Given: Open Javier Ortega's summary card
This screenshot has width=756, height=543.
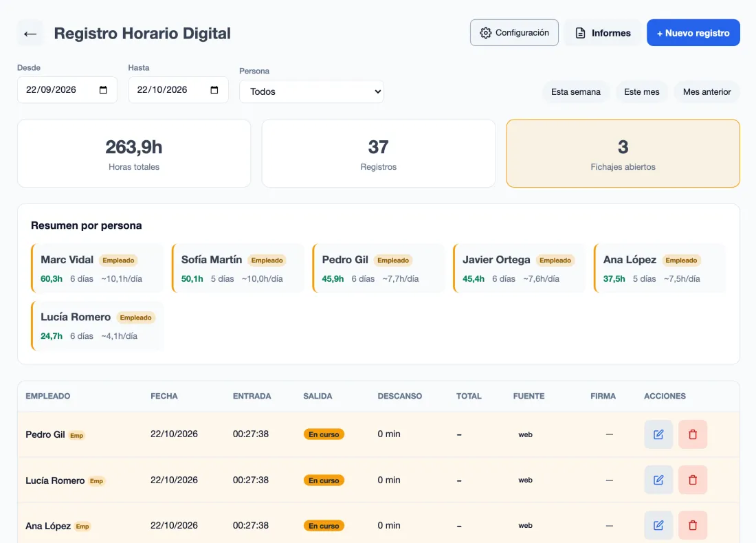Looking at the screenshot, I should tap(520, 269).
